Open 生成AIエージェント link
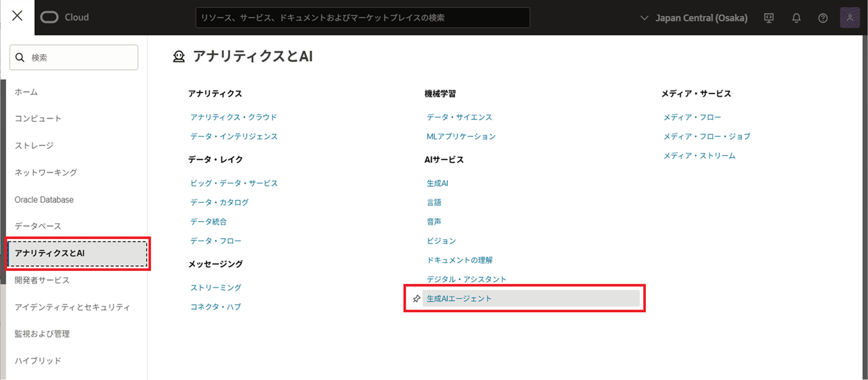This screenshot has width=868, height=380. pyautogui.click(x=531, y=299)
